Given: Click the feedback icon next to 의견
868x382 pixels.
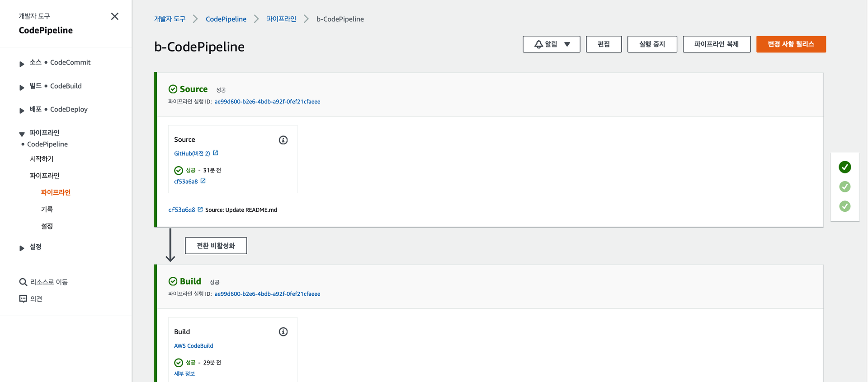Looking at the screenshot, I should [23, 299].
